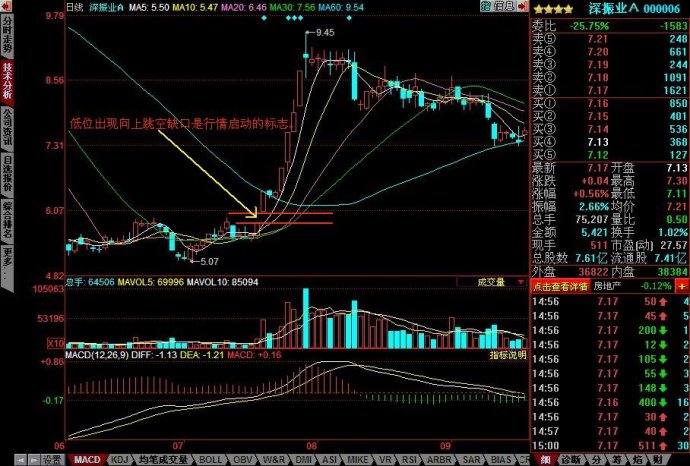690x466 pixels.
Task: Switch to the W&R indicator tab
Action: [x=274, y=460]
